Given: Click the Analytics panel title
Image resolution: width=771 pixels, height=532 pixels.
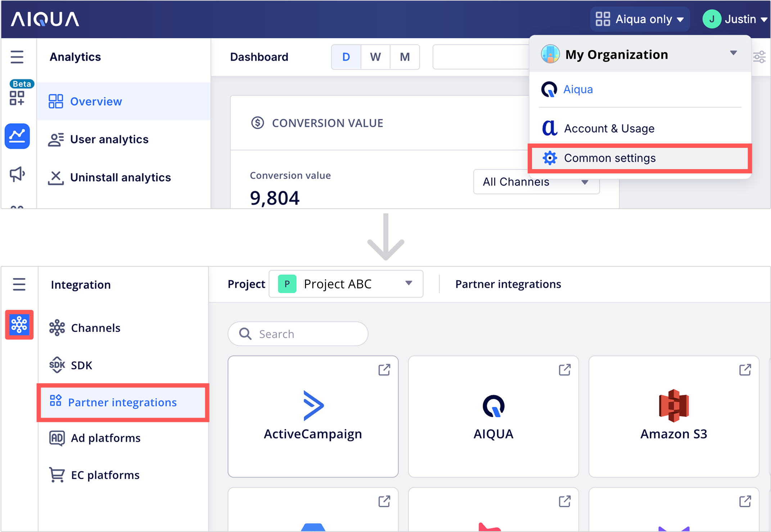Looking at the screenshot, I should [75, 57].
